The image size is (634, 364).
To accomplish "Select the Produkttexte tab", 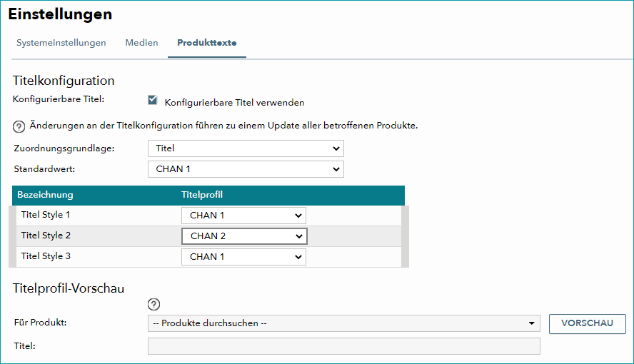I will click(x=207, y=43).
